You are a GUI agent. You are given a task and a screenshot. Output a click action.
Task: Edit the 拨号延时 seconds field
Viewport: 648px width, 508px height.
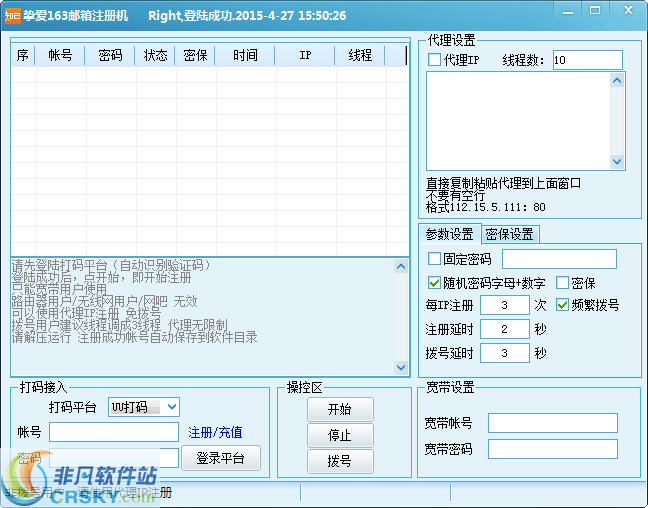click(505, 353)
